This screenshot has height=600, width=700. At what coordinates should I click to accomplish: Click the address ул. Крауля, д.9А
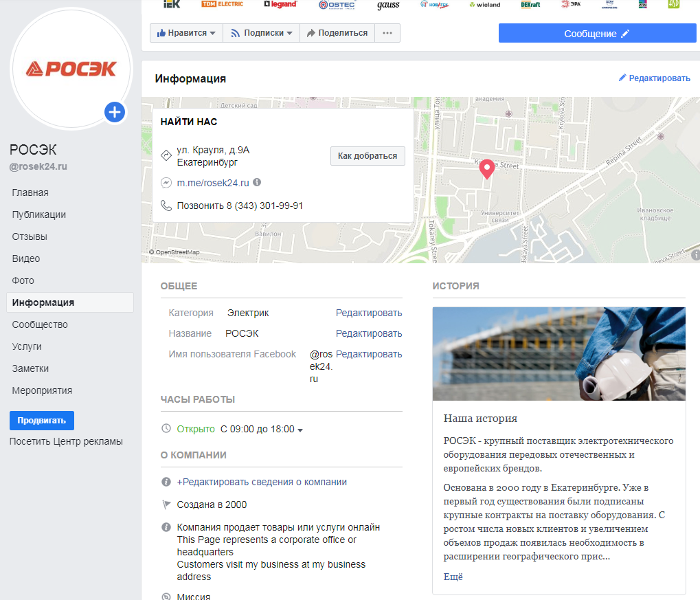213,150
